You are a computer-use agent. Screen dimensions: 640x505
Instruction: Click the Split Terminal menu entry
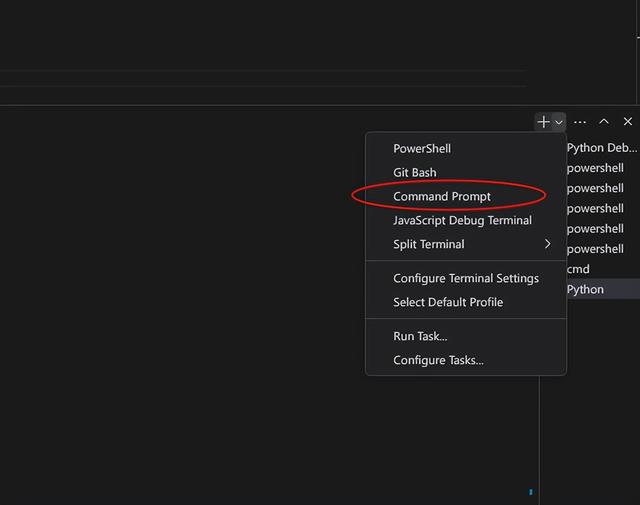(x=429, y=244)
